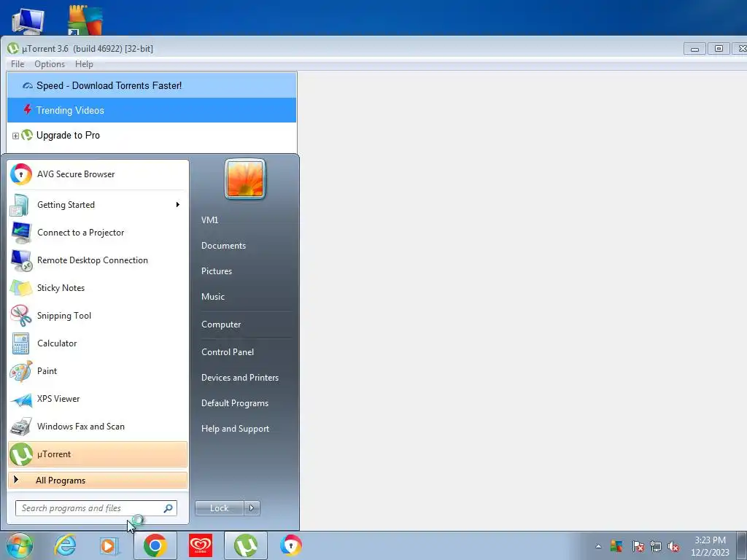This screenshot has width=747, height=560.
Task: Open Documents from Start menu
Action: [223, 246]
